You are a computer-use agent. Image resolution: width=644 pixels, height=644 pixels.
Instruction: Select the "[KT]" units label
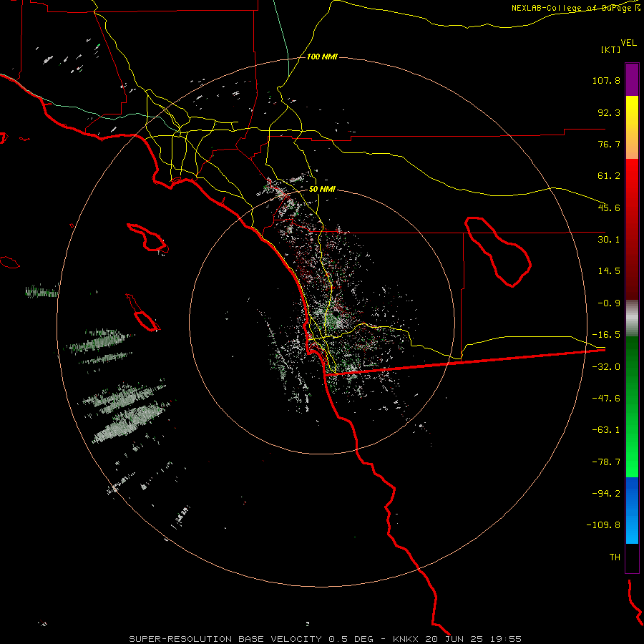click(611, 49)
